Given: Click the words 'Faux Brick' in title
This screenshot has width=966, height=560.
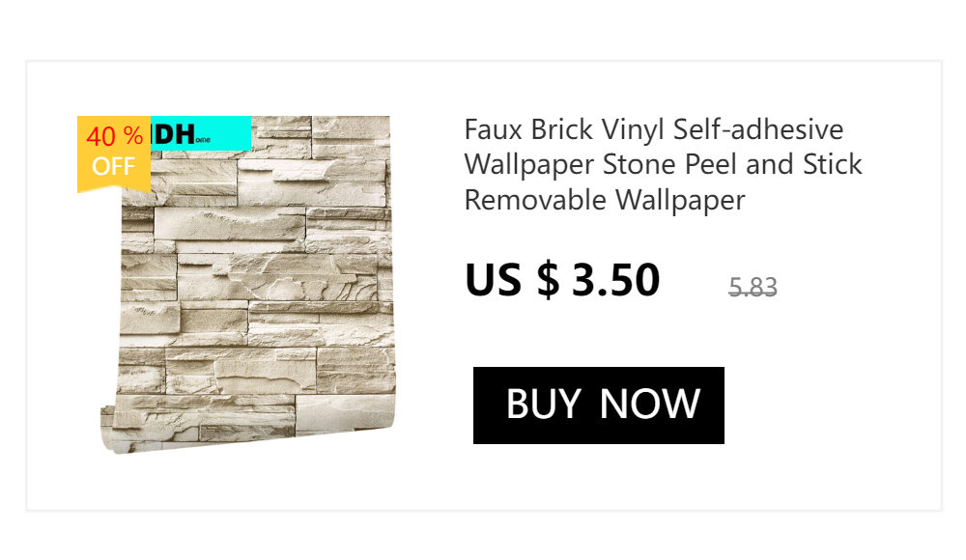Looking at the screenshot, I should click(x=528, y=129).
